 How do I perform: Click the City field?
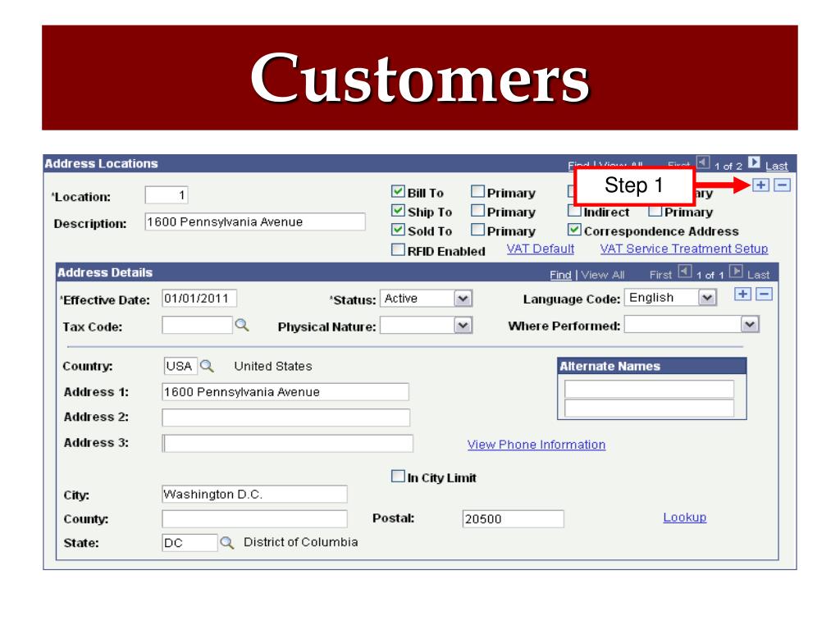254,494
